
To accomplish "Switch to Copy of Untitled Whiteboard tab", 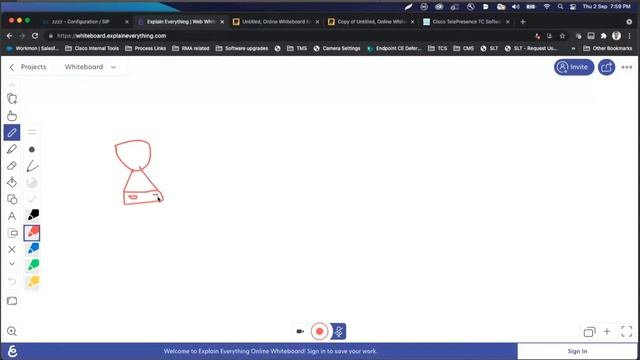I will click(x=371, y=22).
